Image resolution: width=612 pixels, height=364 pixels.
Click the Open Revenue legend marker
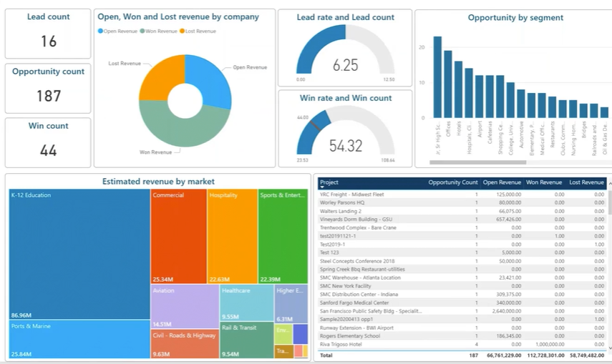click(x=101, y=31)
